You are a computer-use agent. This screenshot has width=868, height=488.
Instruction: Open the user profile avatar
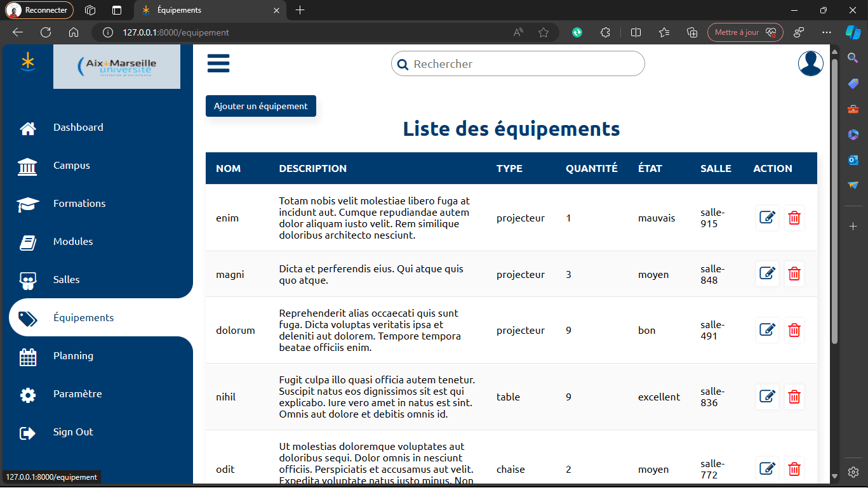[x=811, y=63]
